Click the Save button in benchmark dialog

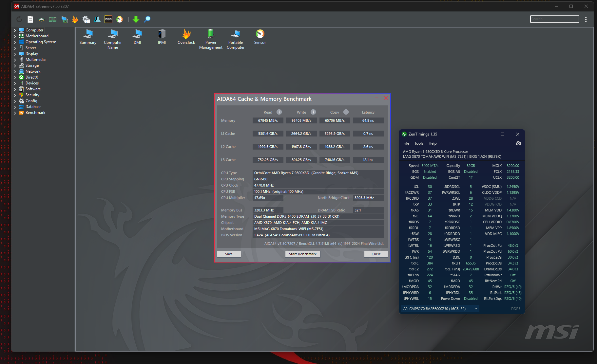coord(229,254)
